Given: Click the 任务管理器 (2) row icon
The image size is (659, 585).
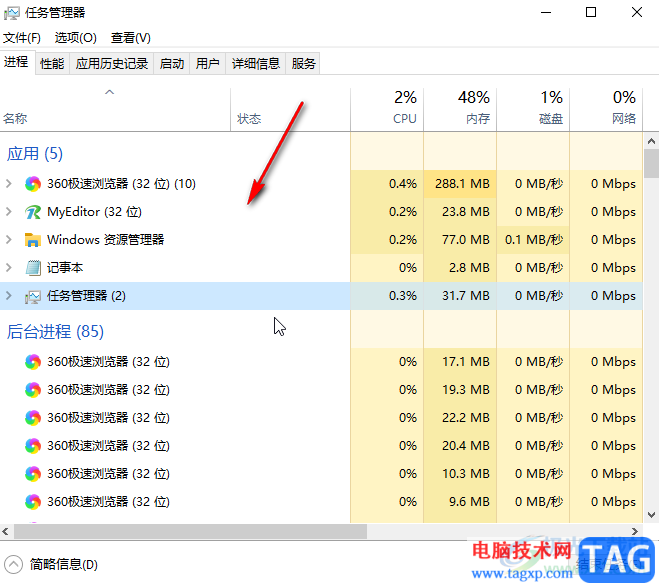Looking at the screenshot, I should [33, 296].
